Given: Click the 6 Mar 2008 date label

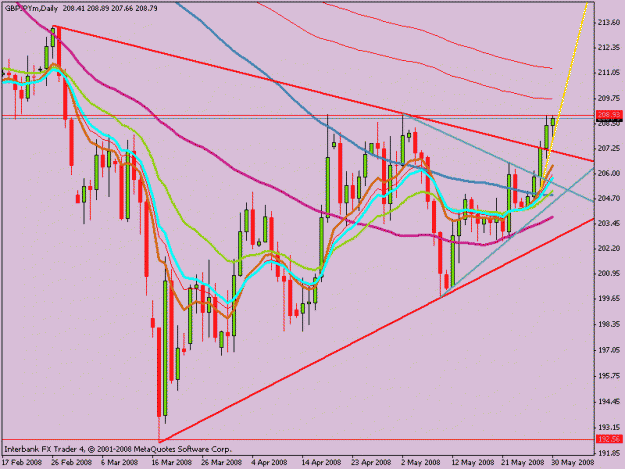Looking at the screenshot, I should [120, 462].
